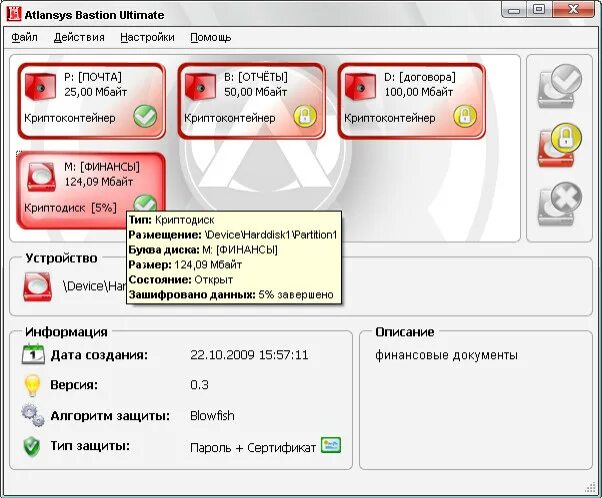This screenshot has width=602, height=498.
Task: Open the Действия menu
Action: [79, 37]
